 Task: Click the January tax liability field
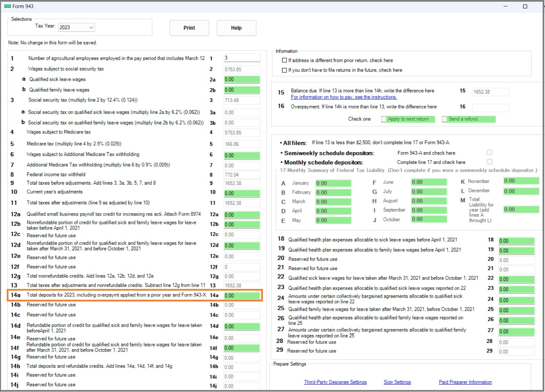coord(333,183)
